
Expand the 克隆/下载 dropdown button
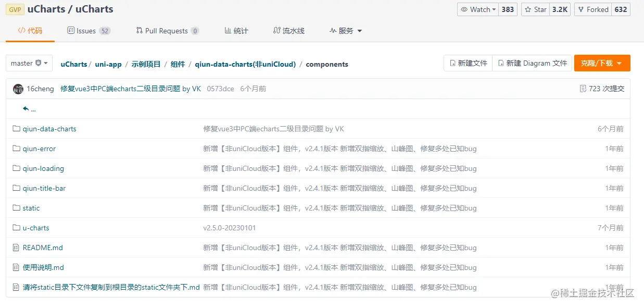(x=602, y=63)
